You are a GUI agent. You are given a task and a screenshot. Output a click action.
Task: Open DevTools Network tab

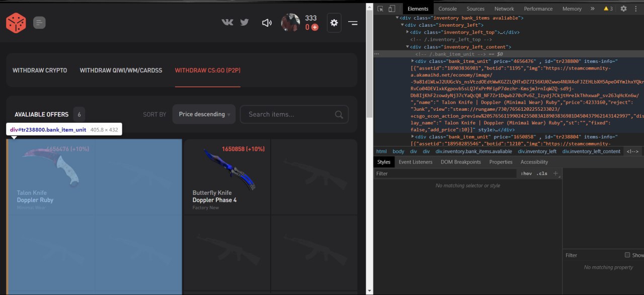504,9
